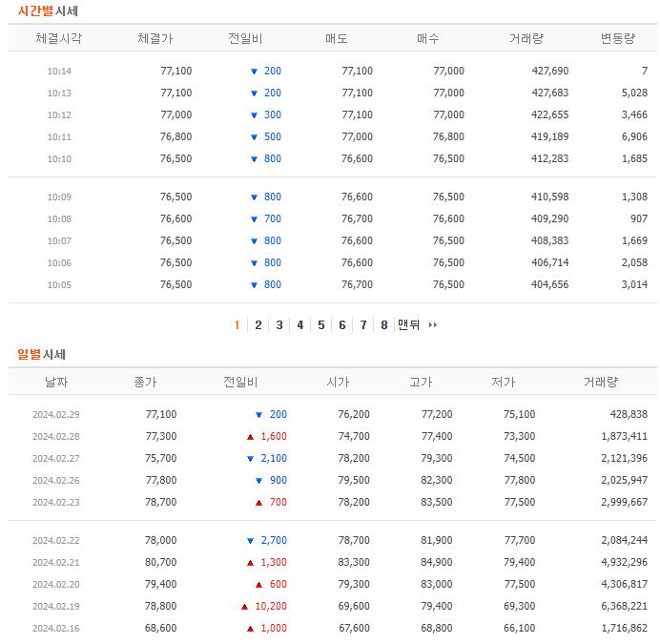Image resolution: width=660 pixels, height=644 pixels.
Task: Click the date 2024.02.21
Action: 56,562
